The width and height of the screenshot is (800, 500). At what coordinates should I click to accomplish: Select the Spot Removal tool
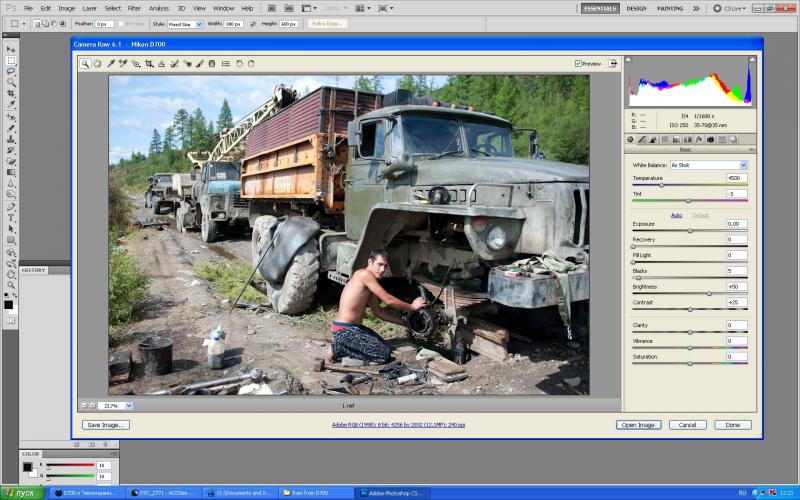pos(174,64)
